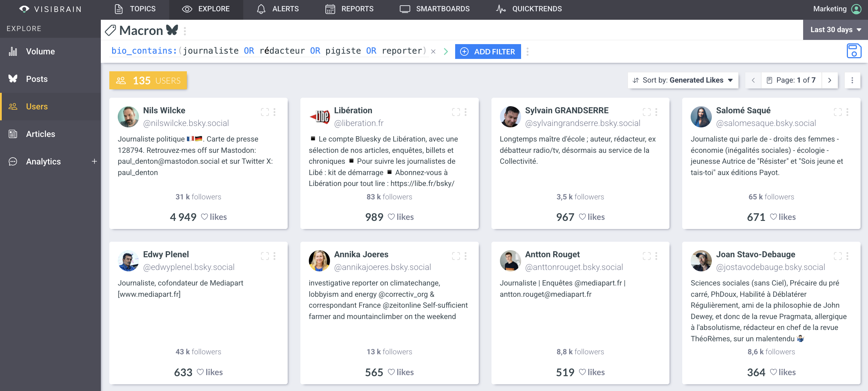Open the Alerts tab

click(278, 9)
